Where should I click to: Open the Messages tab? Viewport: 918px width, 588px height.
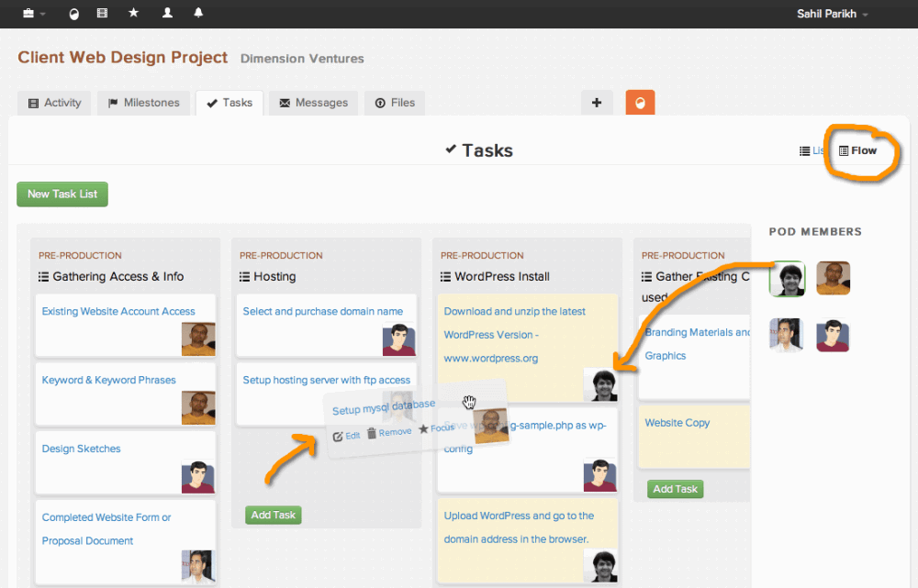click(x=313, y=103)
